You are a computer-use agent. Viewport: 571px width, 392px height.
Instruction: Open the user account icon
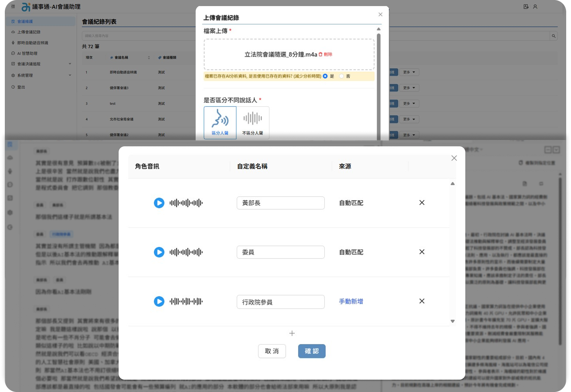point(535,7)
